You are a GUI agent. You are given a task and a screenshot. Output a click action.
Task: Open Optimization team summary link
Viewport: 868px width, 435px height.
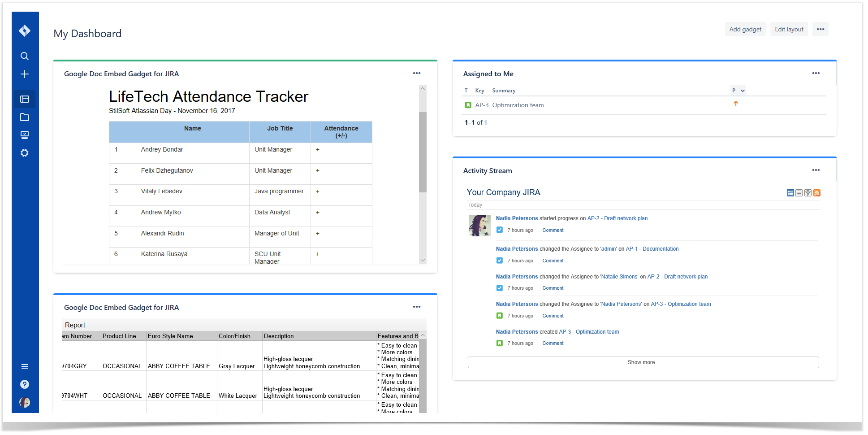pos(518,105)
